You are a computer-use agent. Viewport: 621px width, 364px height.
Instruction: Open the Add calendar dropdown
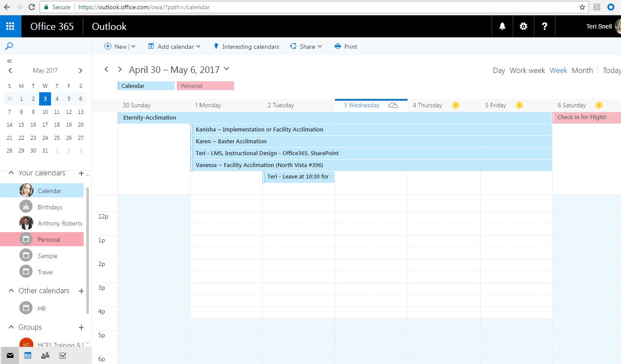(x=174, y=47)
